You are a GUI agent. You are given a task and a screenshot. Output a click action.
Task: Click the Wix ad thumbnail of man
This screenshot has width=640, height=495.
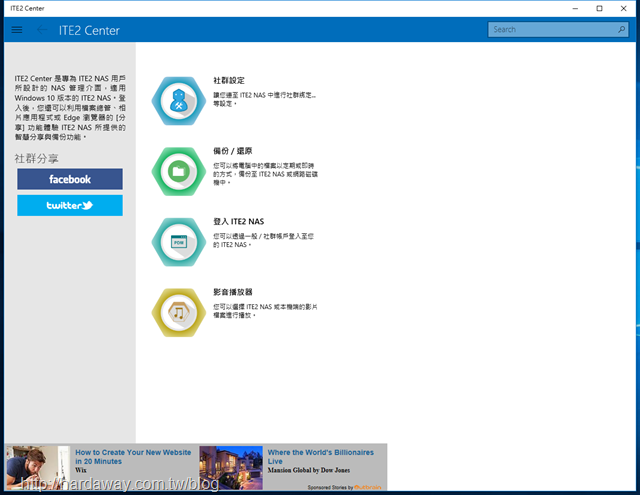point(38,468)
